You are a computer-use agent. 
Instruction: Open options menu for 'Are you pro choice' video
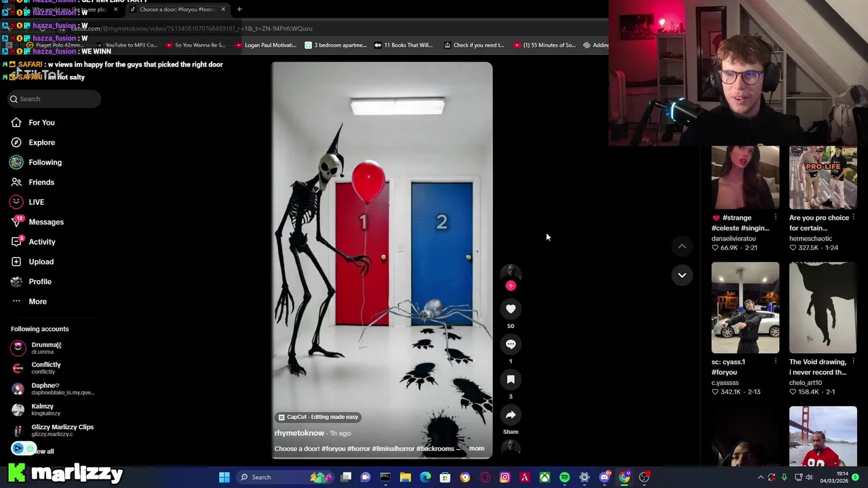(853, 218)
